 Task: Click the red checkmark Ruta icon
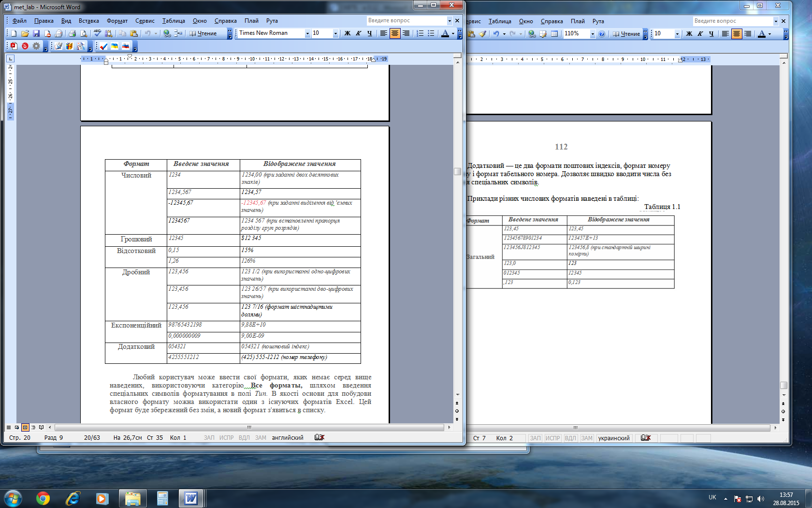click(103, 46)
